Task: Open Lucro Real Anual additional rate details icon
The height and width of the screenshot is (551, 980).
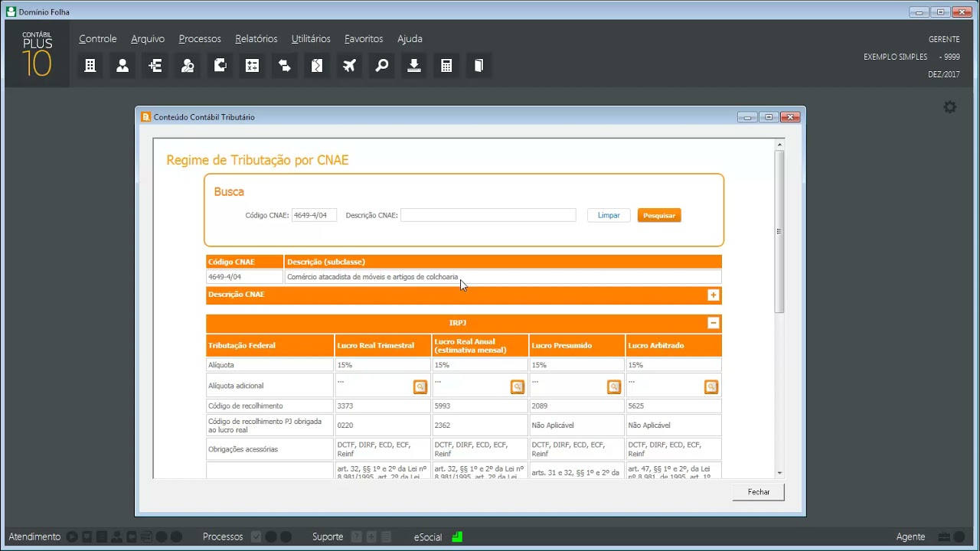Action: click(x=518, y=387)
